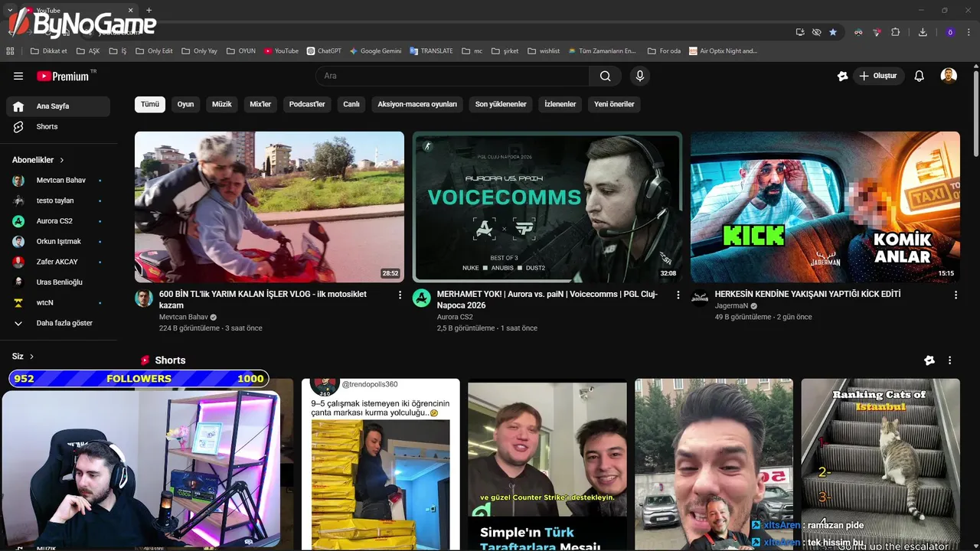Select the Yeni öneriler chip

(614, 104)
